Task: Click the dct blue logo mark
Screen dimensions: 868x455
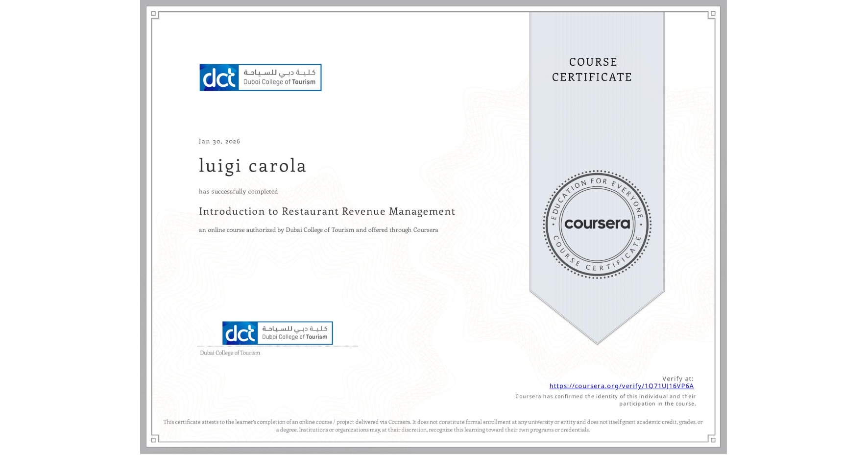Action: [x=219, y=77]
